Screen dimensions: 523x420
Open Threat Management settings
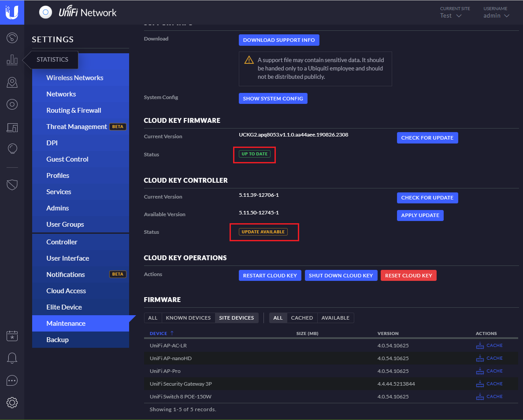tap(80, 127)
